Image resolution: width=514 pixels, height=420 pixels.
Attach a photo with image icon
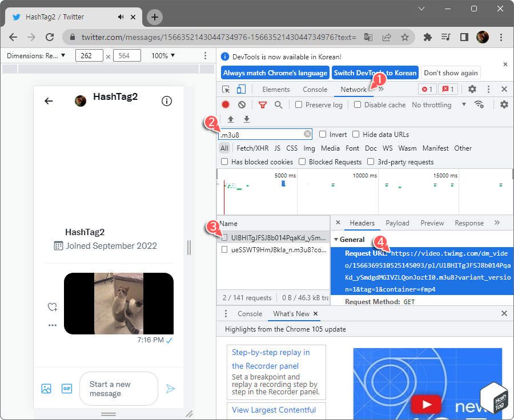[46, 389]
